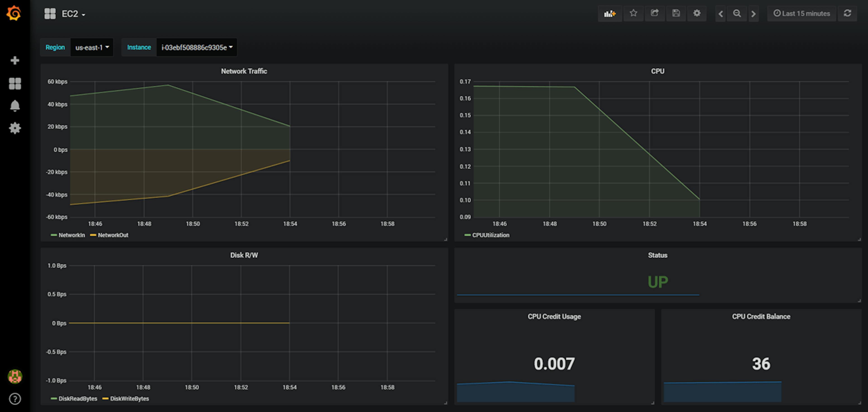
Task: Open the CPU Credit Balance panel menu
Action: coord(761,316)
